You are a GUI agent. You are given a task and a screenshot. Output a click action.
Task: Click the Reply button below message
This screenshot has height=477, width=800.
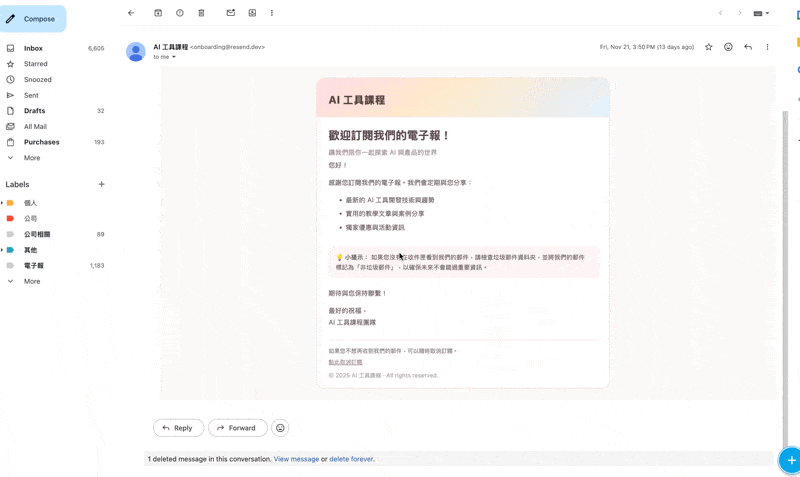178,428
